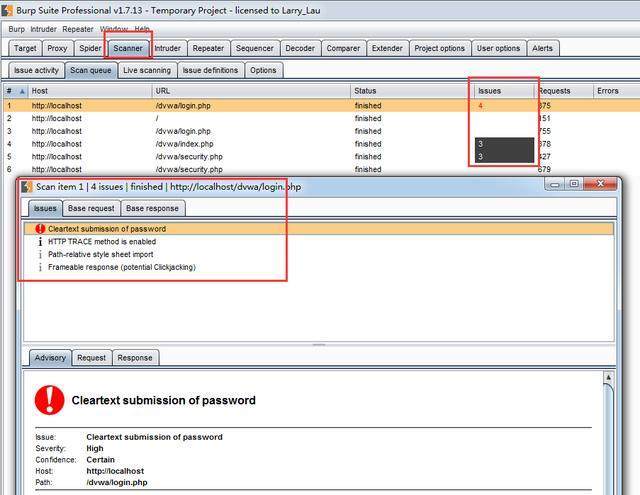Screen dimensions: 640x495
Task: Click Confidence value Certain in advisory
Action: (x=100, y=459)
